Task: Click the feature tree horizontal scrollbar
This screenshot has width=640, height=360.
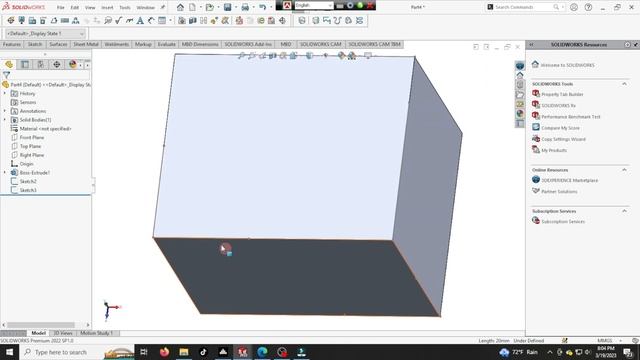Action: click(x=41, y=325)
